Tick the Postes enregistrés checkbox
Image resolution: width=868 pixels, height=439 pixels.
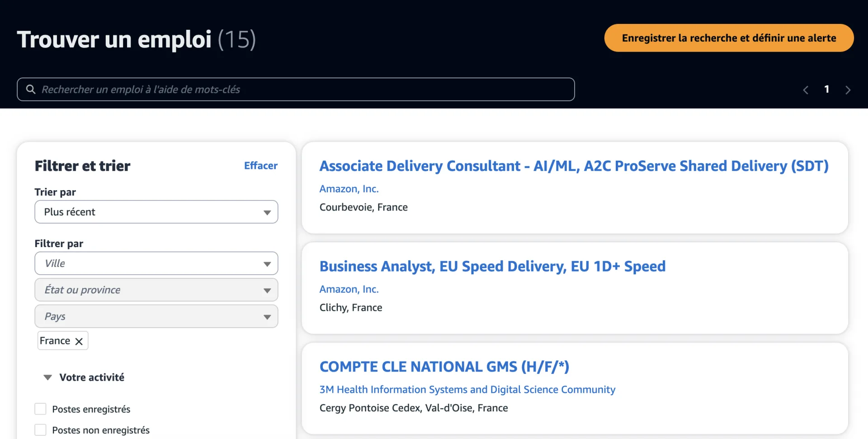[41, 409]
